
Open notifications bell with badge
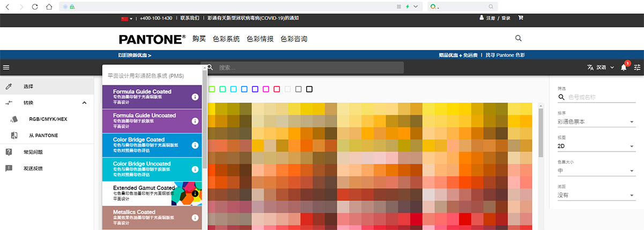624,67
